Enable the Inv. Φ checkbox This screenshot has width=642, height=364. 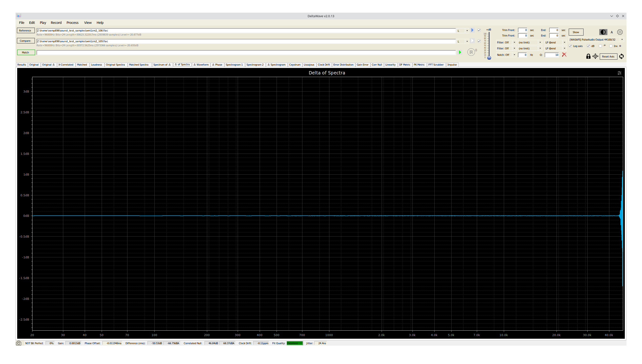click(611, 46)
